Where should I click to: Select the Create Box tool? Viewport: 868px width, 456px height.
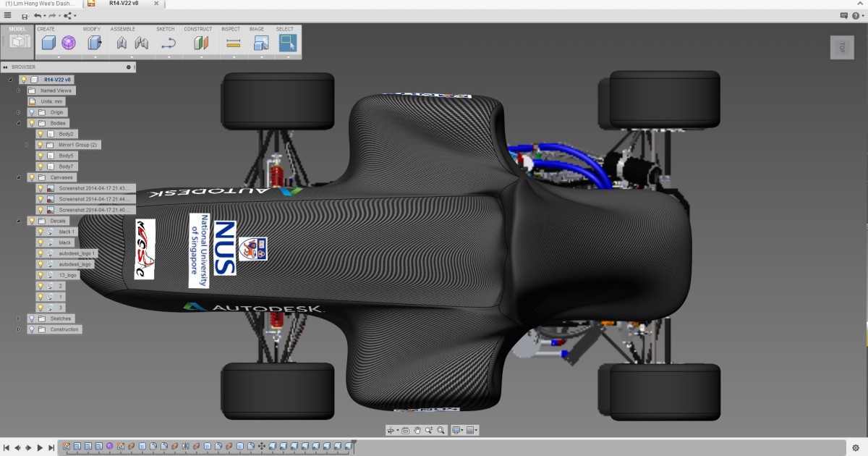(x=48, y=42)
